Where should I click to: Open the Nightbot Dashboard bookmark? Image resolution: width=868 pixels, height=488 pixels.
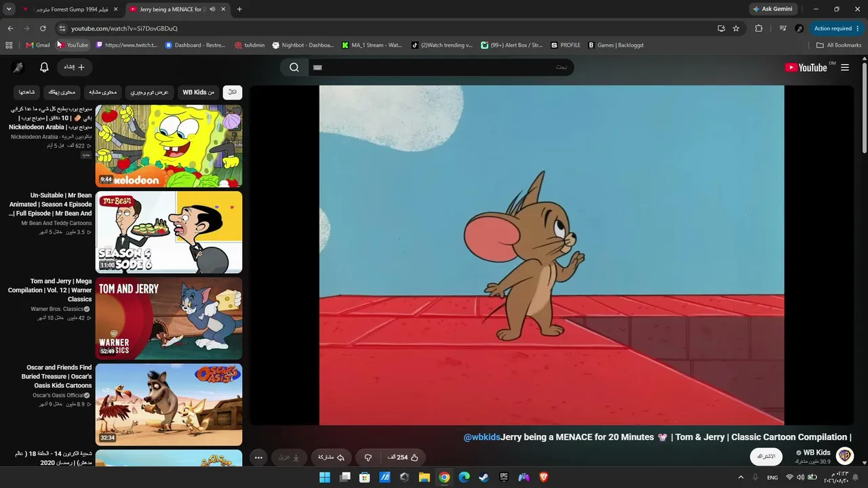303,45
